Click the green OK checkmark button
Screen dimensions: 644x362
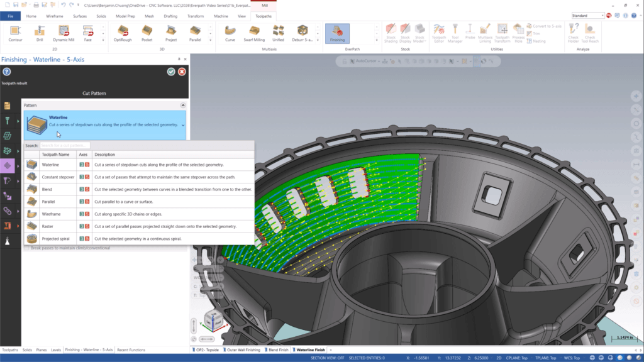[x=171, y=72]
